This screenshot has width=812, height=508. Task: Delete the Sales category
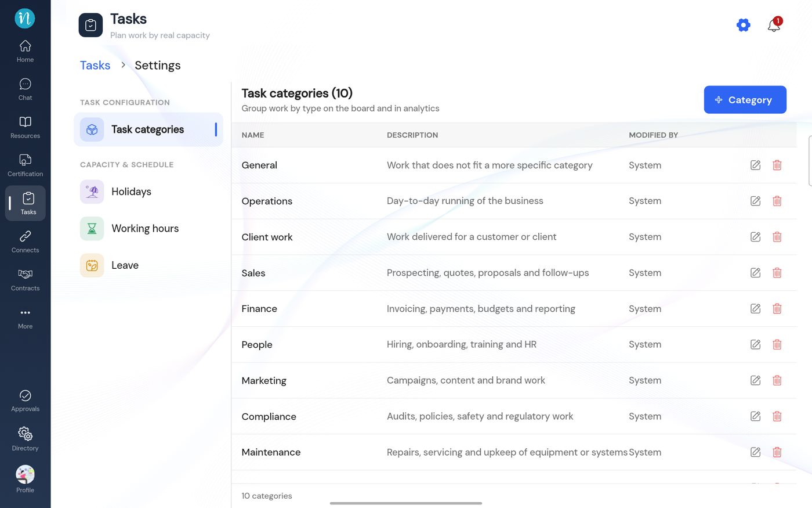(777, 273)
